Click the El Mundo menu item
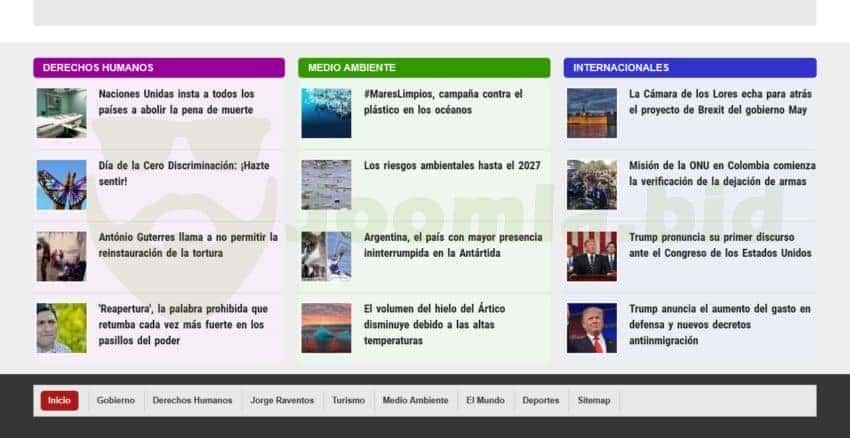 (x=485, y=400)
